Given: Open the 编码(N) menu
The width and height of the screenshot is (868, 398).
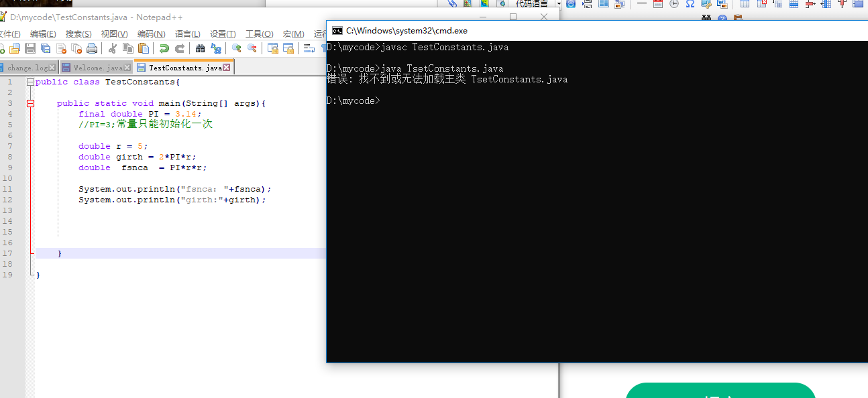Looking at the screenshot, I should click(151, 34).
